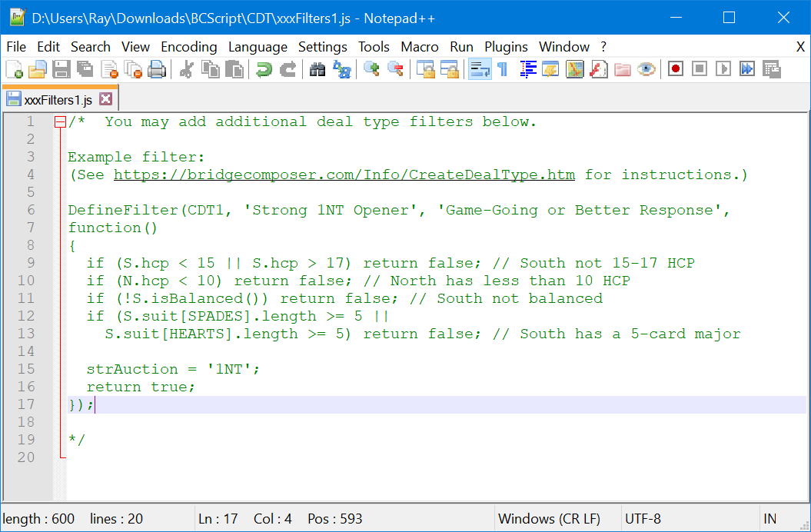
Task: Toggle monitoring with the eye icon
Action: 646,69
